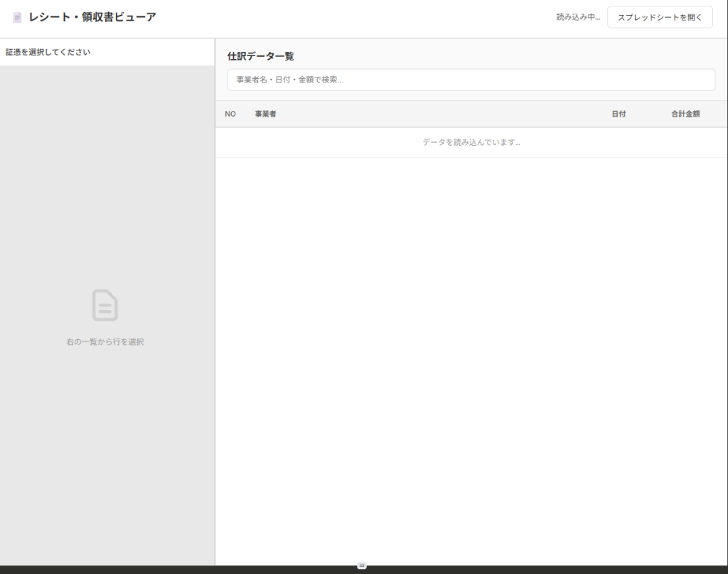Click the データを読み込んでいます... loading row
Screen dimensions: 728x574
pos(471,142)
